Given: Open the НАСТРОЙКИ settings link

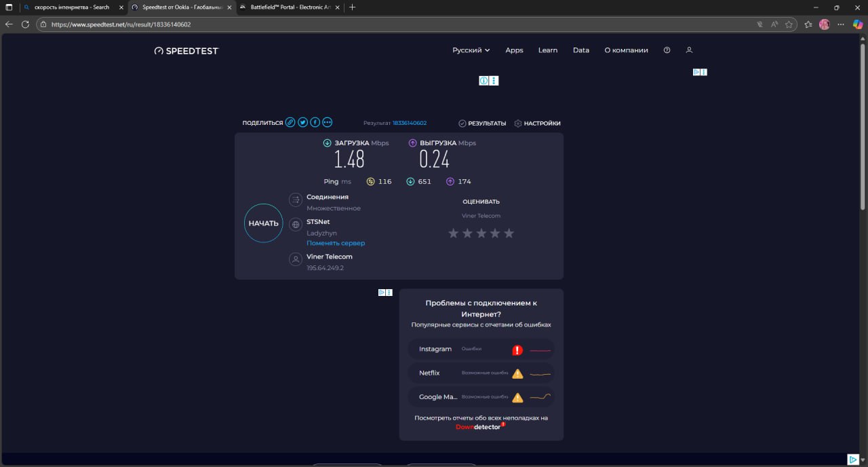Looking at the screenshot, I should coord(537,124).
